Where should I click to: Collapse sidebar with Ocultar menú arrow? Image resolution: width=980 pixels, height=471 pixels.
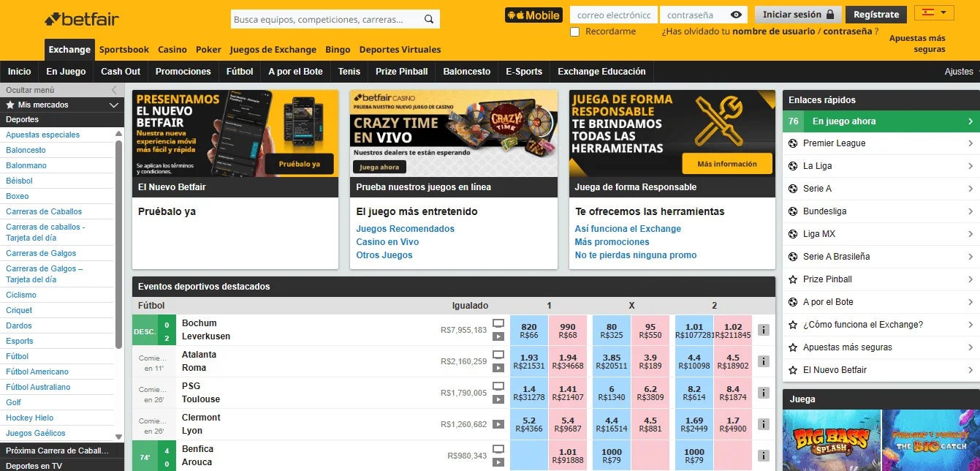coord(113,90)
